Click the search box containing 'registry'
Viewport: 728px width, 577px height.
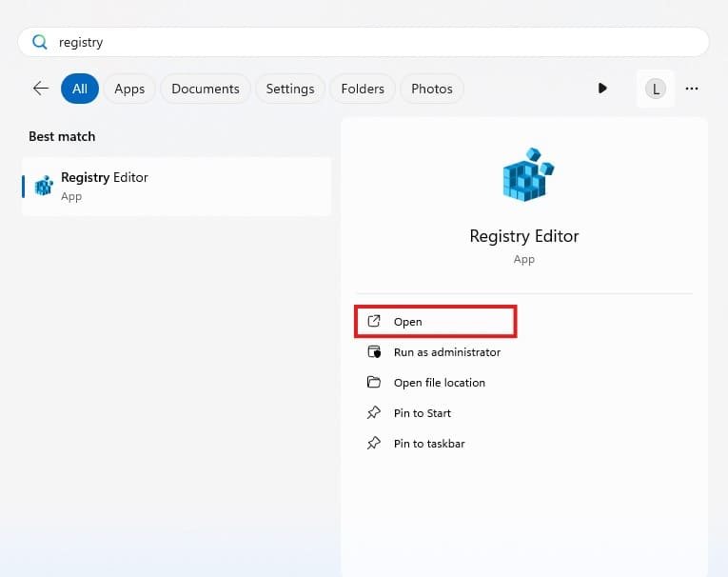tap(364, 42)
